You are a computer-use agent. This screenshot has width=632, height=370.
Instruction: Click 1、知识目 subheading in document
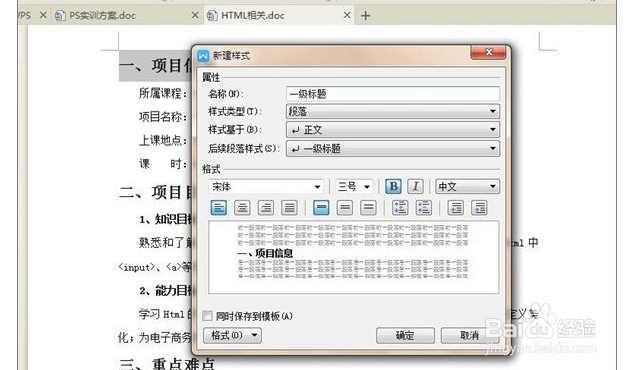(166, 219)
